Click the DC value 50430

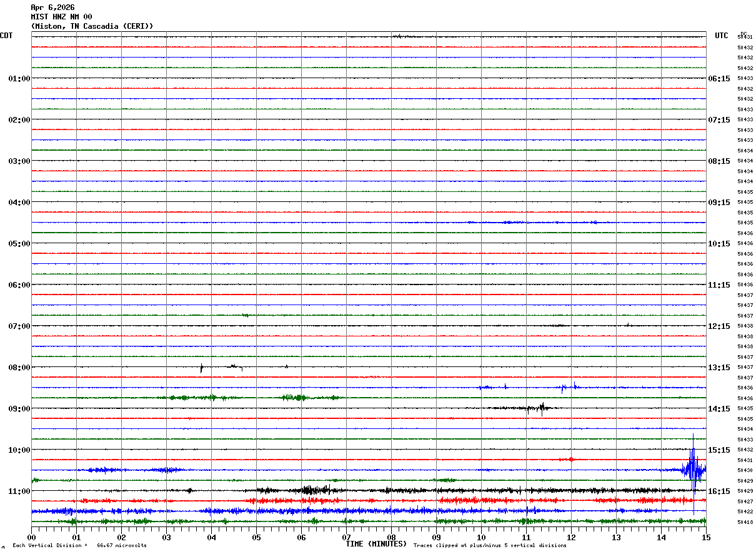(745, 470)
